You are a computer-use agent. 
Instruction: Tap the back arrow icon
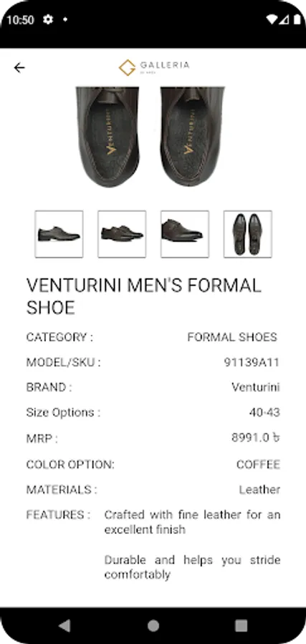click(19, 68)
